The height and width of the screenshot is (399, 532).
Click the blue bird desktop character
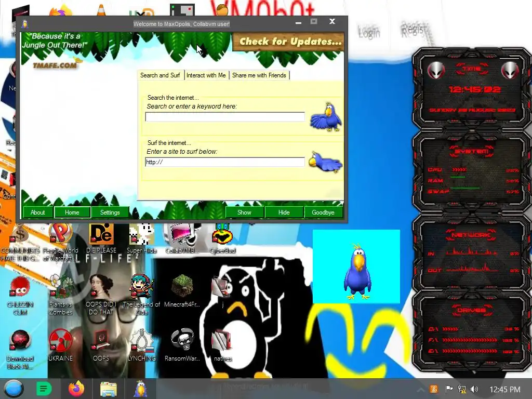coord(357,271)
